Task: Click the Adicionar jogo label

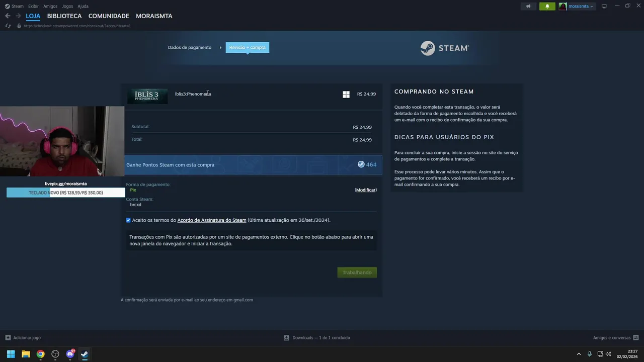Action: [27, 338]
